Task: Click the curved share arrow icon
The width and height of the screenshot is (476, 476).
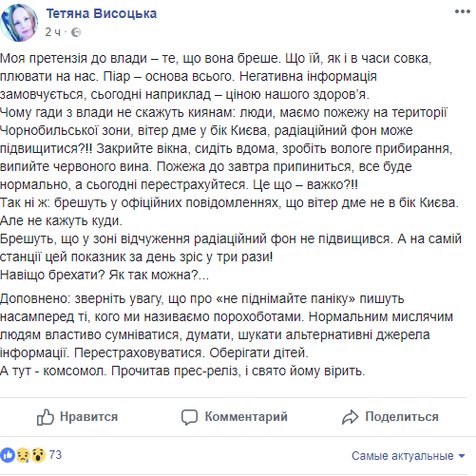Action: pos(350,417)
